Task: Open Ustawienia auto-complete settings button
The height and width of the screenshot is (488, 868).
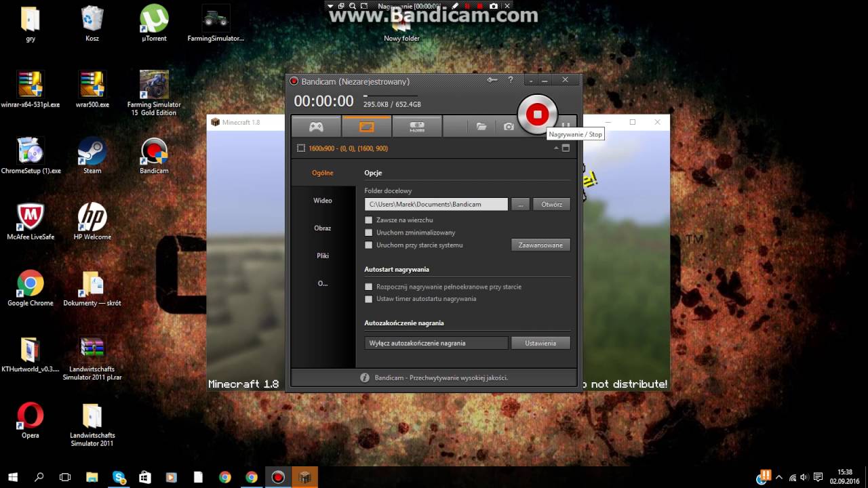Action: click(x=540, y=343)
